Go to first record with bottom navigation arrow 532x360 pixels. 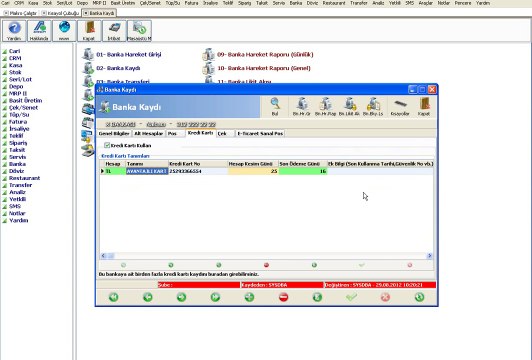(x=114, y=297)
